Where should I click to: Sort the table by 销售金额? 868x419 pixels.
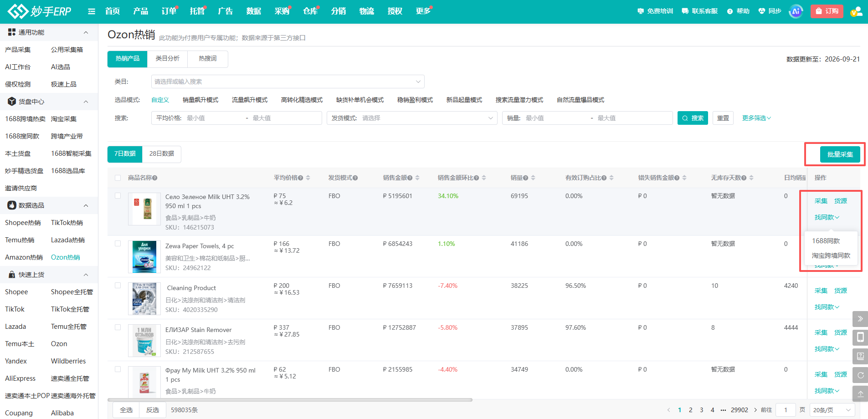[417, 178]
